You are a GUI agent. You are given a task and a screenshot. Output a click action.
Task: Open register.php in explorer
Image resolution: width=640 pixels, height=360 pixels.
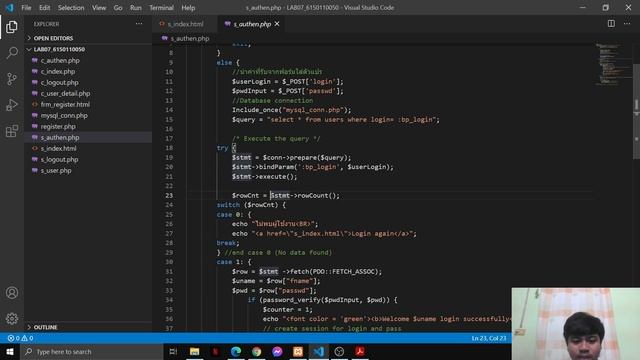(58, 127)
